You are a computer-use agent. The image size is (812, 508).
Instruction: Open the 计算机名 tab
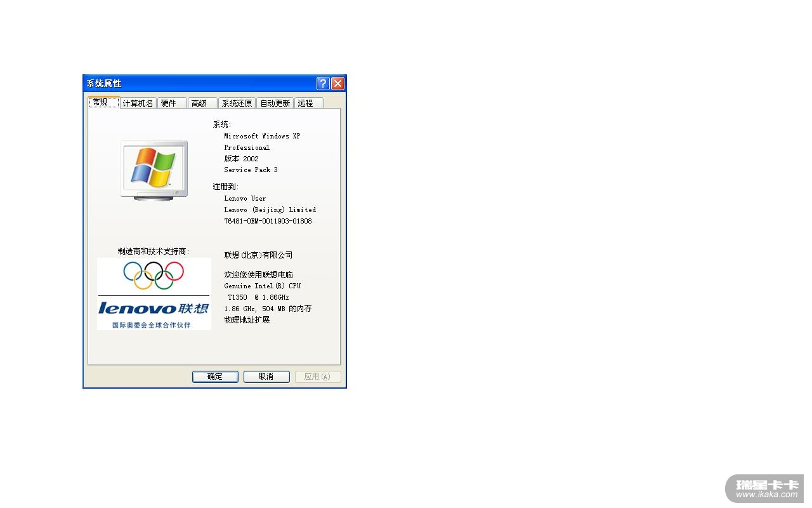[x=138, y=103]
